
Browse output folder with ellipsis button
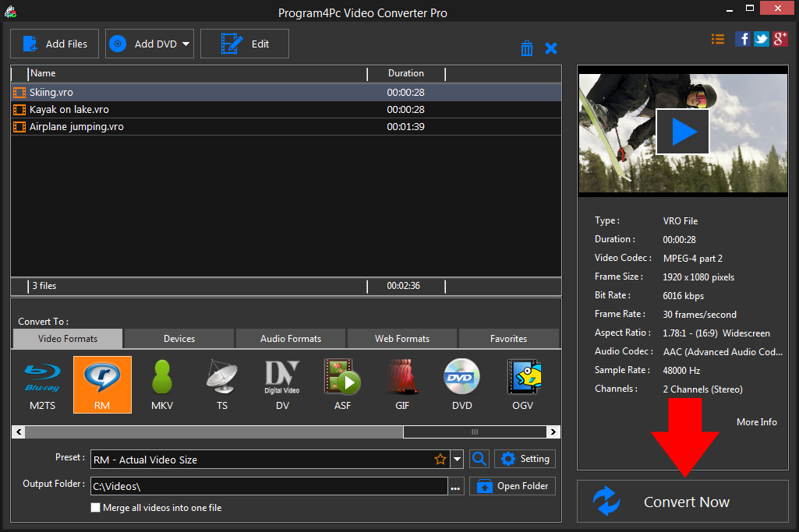tap(455, 487)
